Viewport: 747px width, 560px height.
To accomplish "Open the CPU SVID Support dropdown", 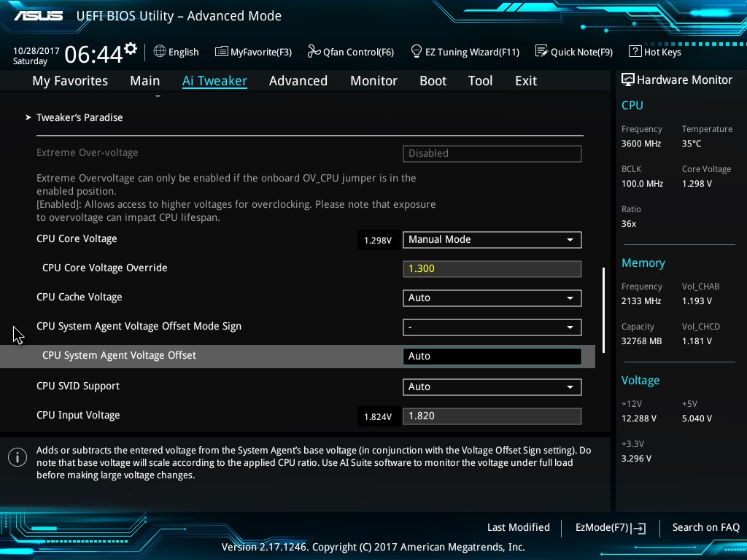I will pyautogui.click(x=492, y=386).
